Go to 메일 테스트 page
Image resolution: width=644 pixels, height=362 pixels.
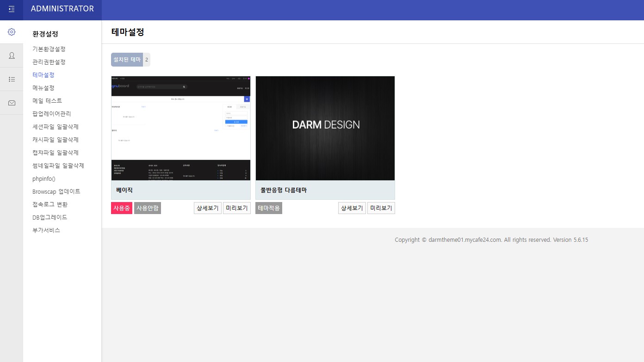pyautogui.click(x=47, y=101)
